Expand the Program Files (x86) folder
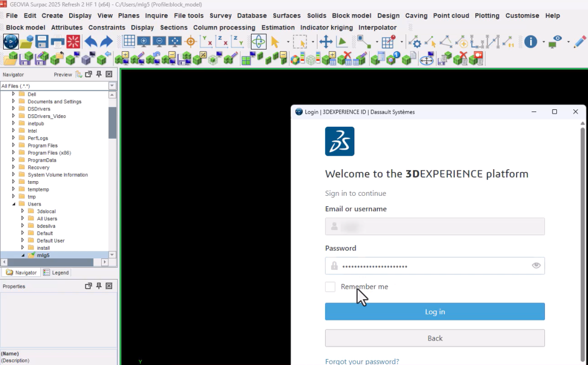Image resolution: width=588 pixels, height=365 pixels. [x=14, y=152]
